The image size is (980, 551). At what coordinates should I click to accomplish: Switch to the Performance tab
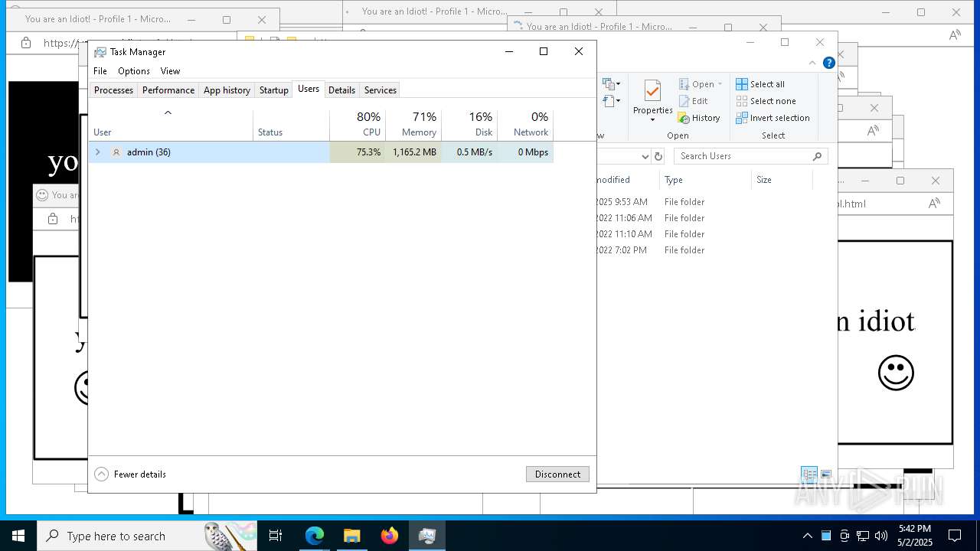click(168, 90)
